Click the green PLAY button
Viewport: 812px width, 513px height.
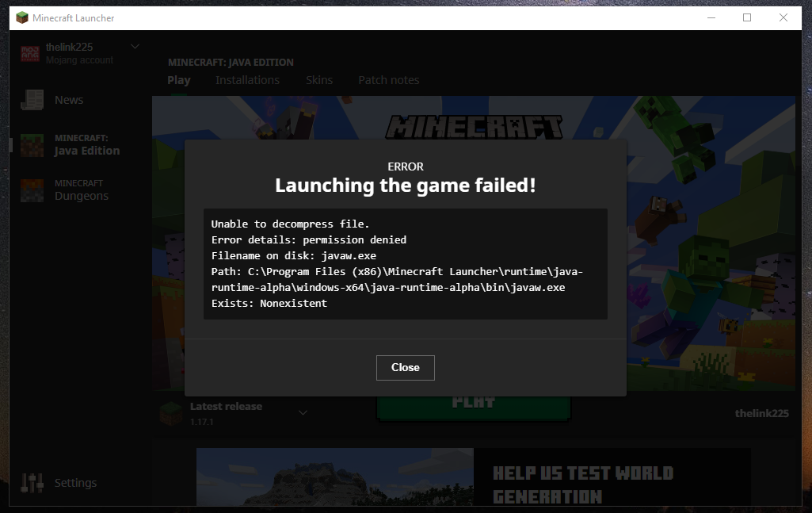tap(473, 408)
